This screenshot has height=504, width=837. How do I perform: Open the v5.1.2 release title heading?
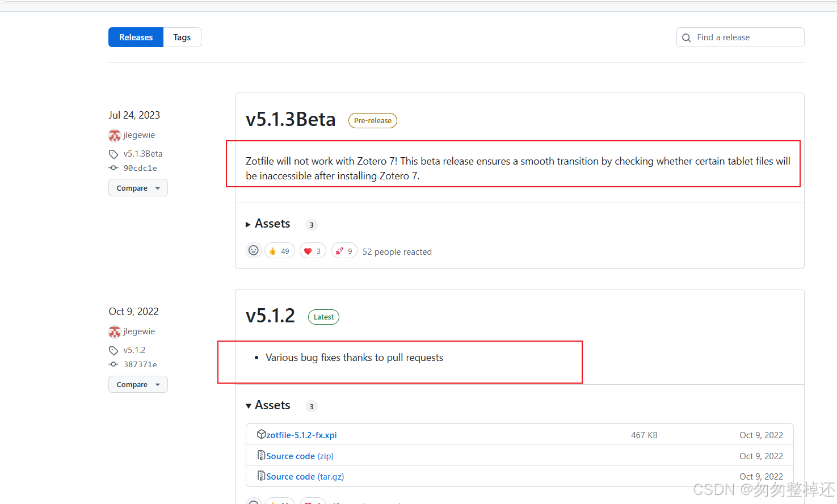(x=270, y=316)
